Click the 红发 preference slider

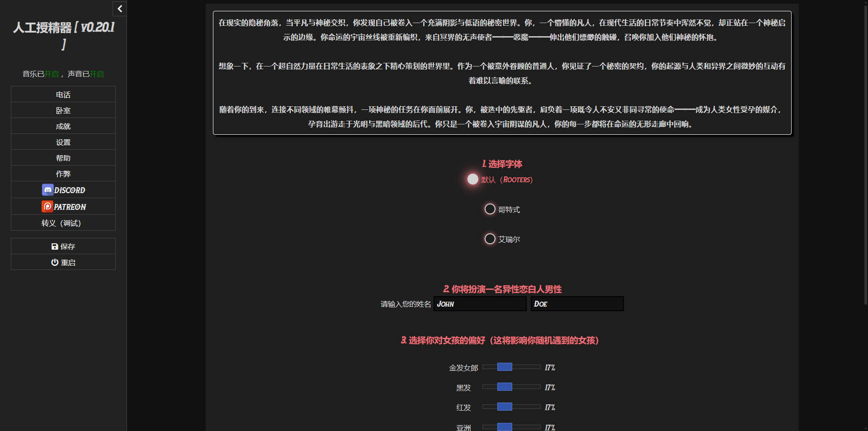(511, 407)
